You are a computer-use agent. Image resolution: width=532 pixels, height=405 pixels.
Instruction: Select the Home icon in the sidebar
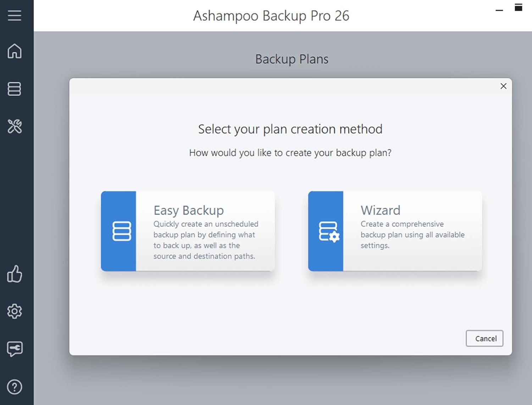pos(15,51)
